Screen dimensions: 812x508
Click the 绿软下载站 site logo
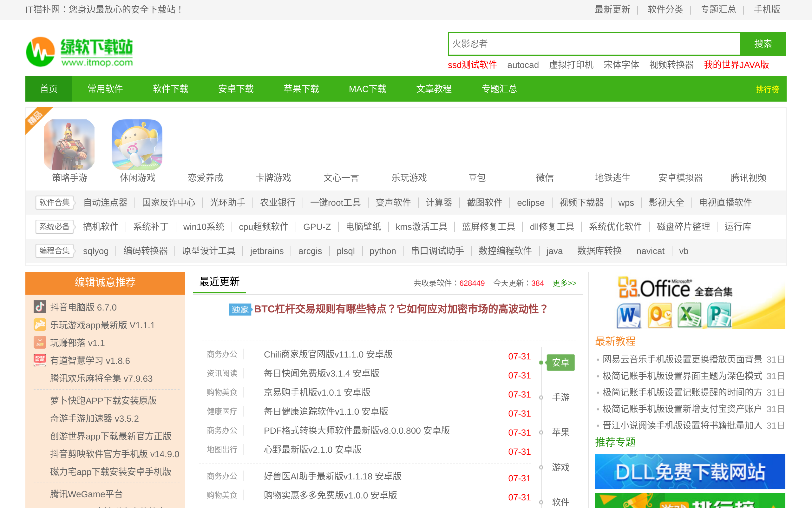point(80,52)
